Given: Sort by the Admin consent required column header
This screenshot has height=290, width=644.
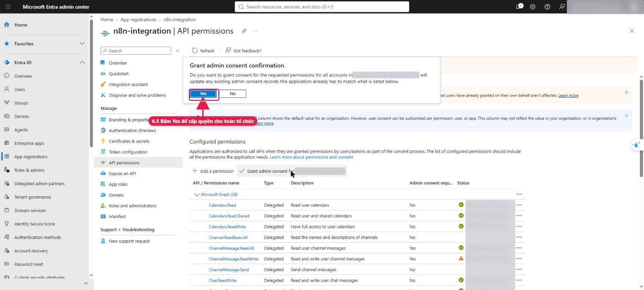Looking at the screenshot, I should coord(431,183).
